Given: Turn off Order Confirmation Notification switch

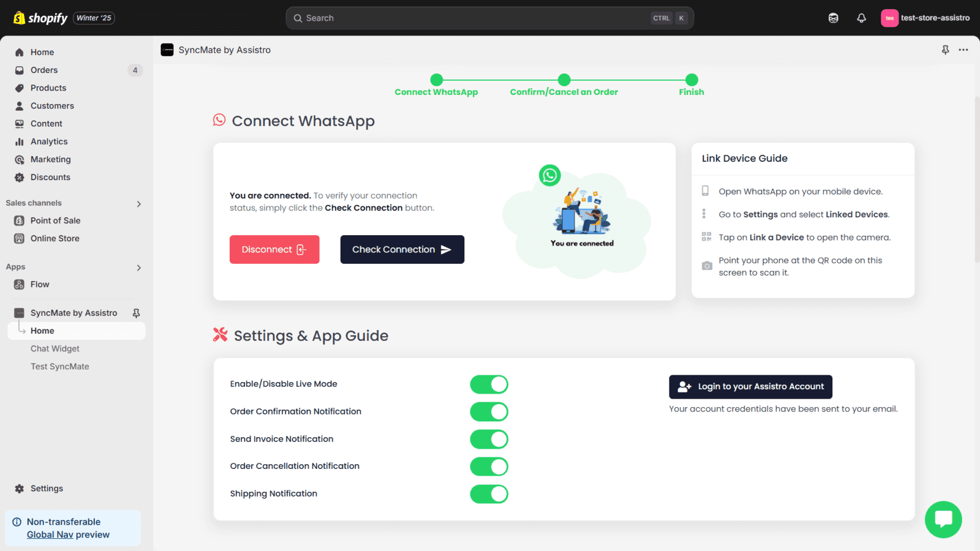Looking at the screenshot, I should click(x=489, y=412).
